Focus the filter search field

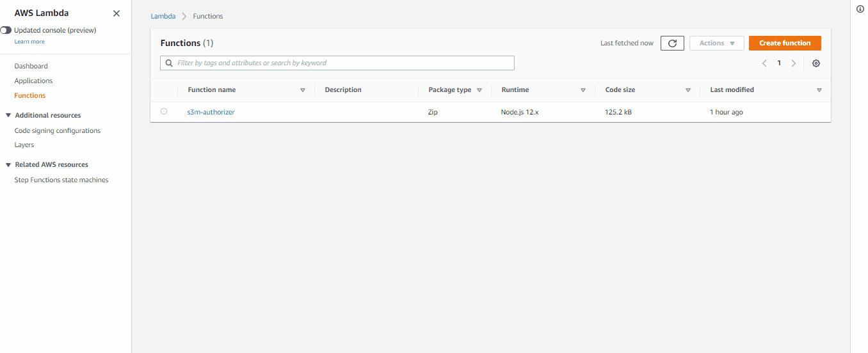pos(337,63)
